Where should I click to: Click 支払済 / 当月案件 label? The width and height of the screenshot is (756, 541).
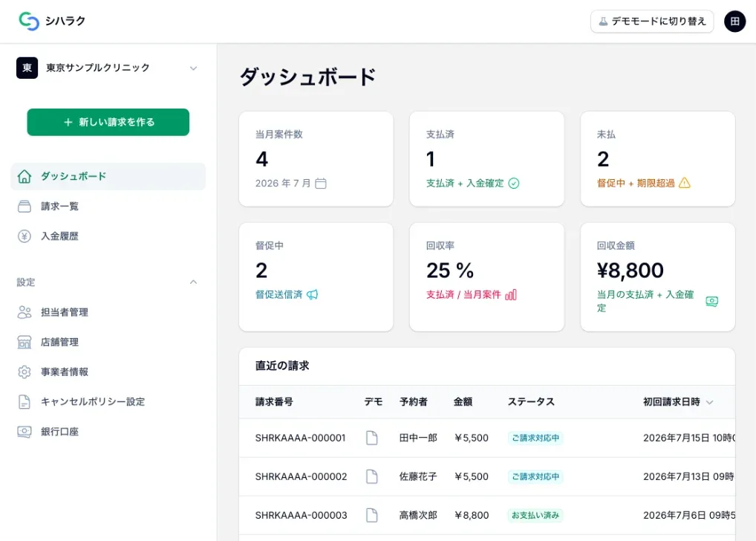coord(463,294)
